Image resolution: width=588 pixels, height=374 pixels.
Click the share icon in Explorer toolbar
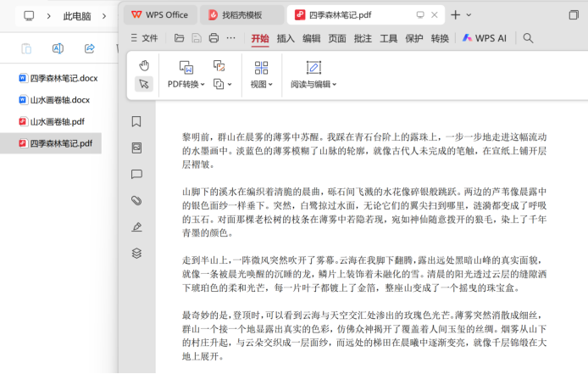(89, 48)
